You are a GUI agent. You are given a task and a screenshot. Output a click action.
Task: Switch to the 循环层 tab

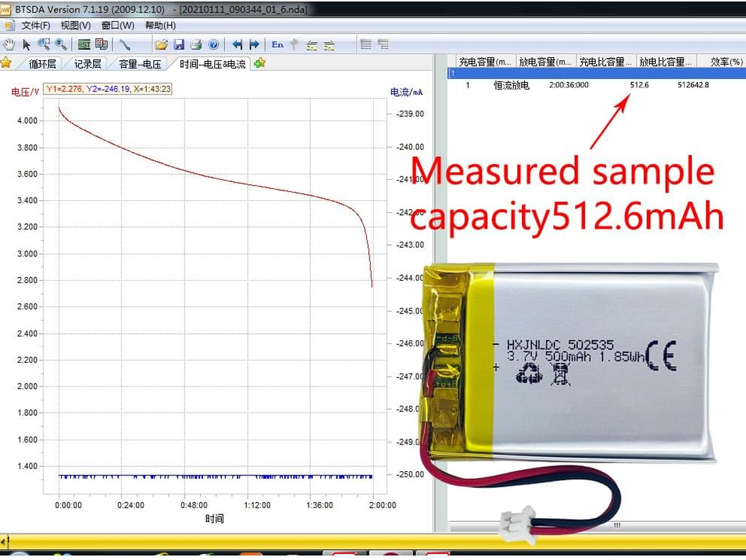43,64
